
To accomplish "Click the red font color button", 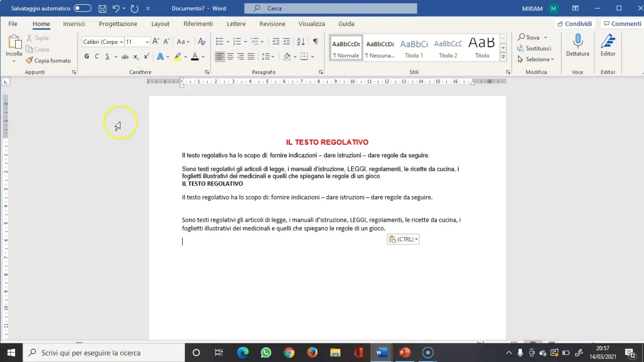I will click(195, 56).
